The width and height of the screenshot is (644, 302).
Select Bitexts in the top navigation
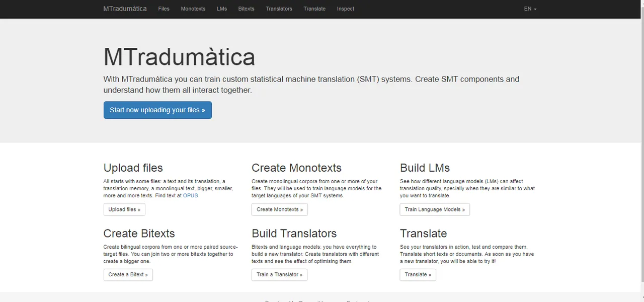247,9
